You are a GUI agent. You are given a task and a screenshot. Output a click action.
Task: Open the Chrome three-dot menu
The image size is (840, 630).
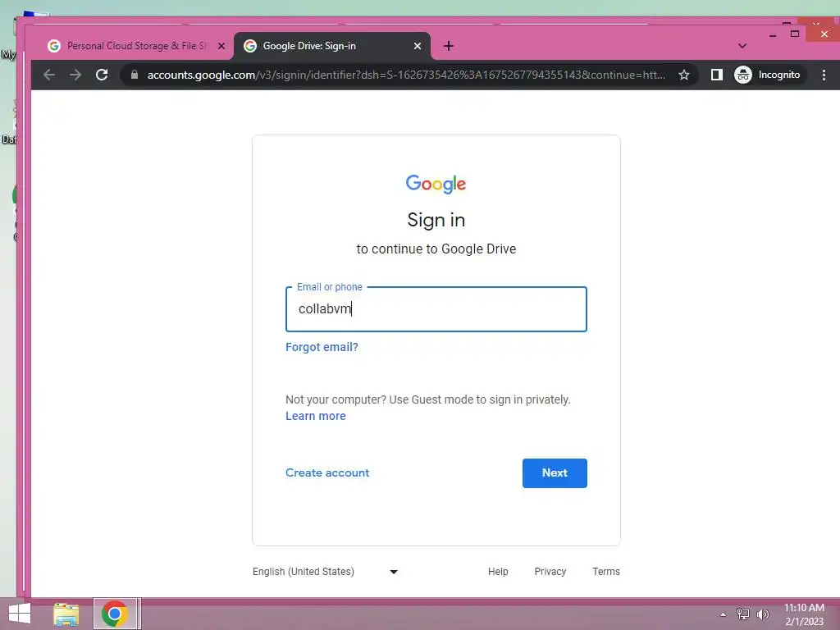point(824,75)
